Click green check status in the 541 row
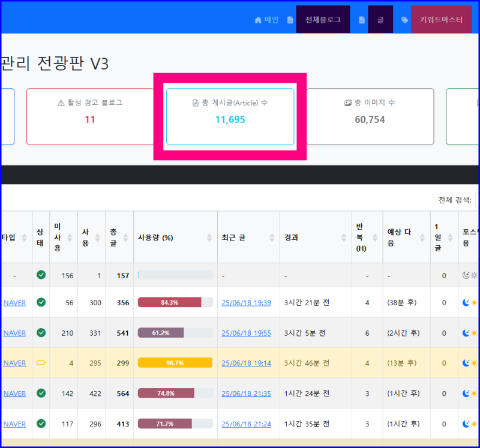Screen dimensions: 480x448 [41, 332]
